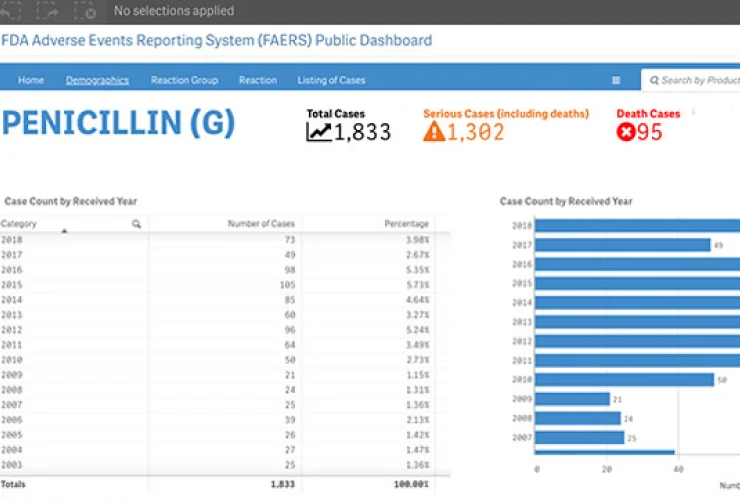Select the 2013 category cell
Image resolution: width=740 pixels, height=500 pixels.
12,315
